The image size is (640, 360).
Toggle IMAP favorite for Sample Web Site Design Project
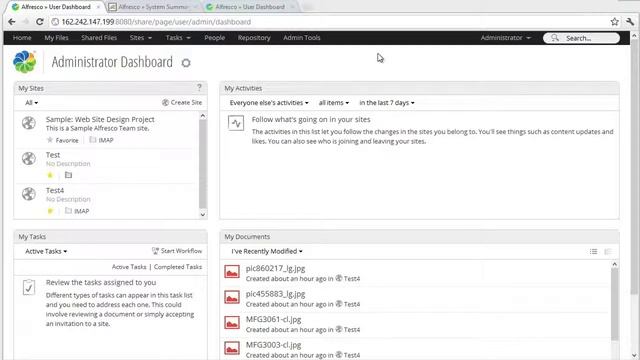pos(101,140)
